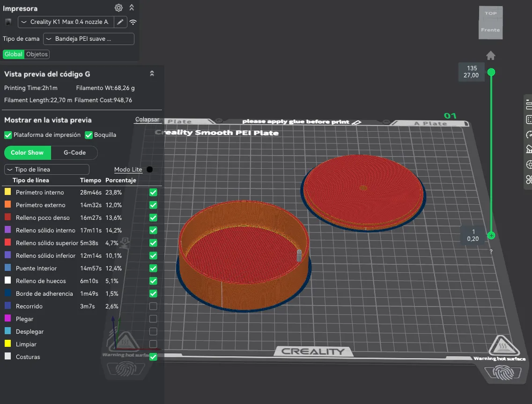Uncheck Borde de adherencia visibility

[153, 294]
